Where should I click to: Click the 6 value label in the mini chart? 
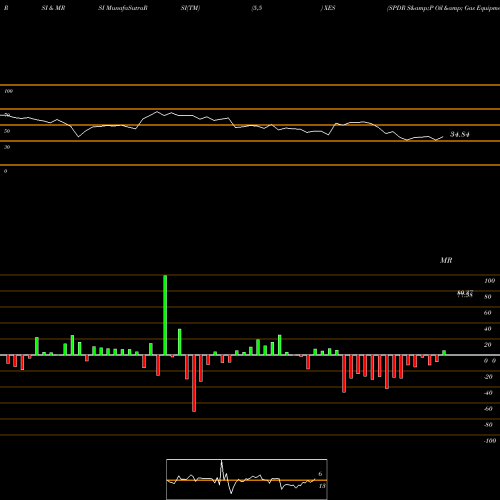tap(320, 474)
